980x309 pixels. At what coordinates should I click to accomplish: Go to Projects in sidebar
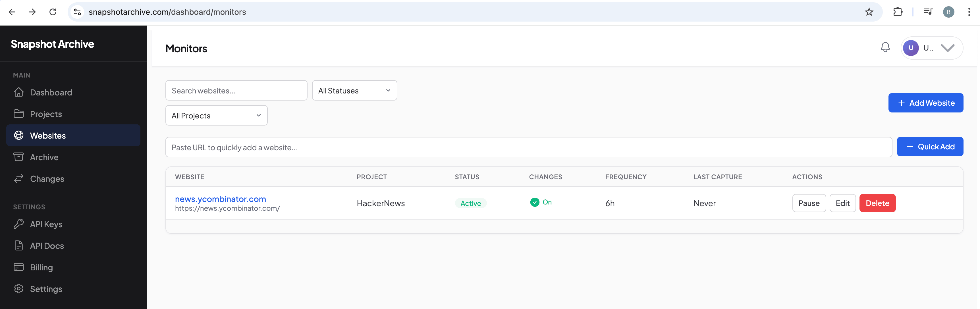coord(73,114)
